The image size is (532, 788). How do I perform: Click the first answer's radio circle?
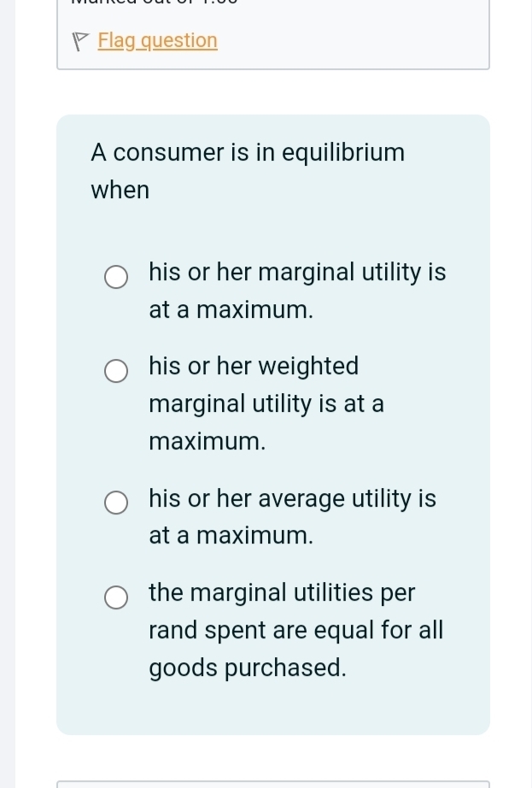pos(116,277)
